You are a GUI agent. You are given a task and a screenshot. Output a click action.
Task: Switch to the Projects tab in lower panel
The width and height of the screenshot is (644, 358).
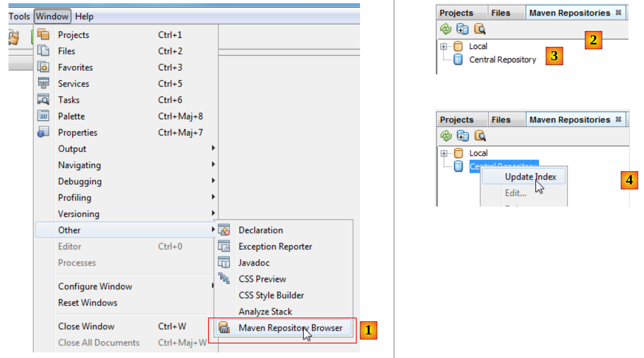pyautogui.click(x=457, y=120)
